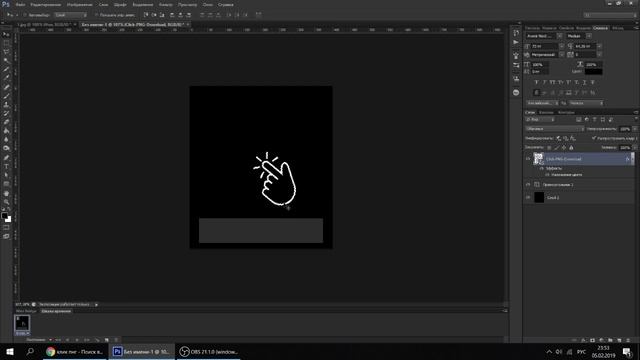This screenshot has width=640, height=360.
Task: Toggle Распространить кадр 1 checkbox
Action: click(594, 138)
